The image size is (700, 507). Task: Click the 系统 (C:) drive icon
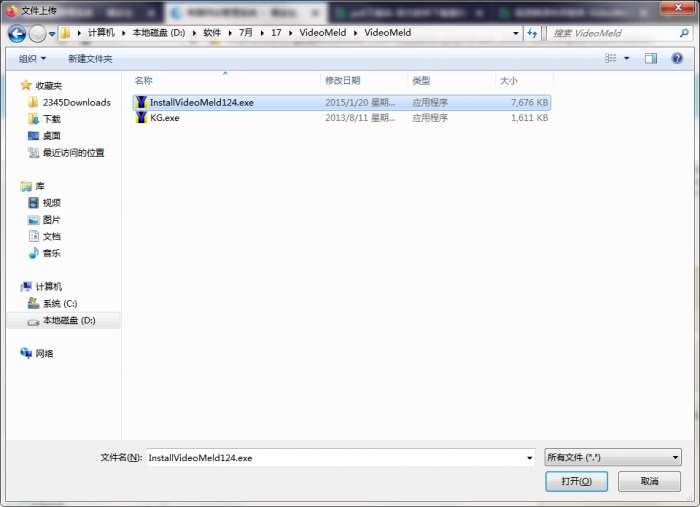pyautogui.click(x=33, y=303)
